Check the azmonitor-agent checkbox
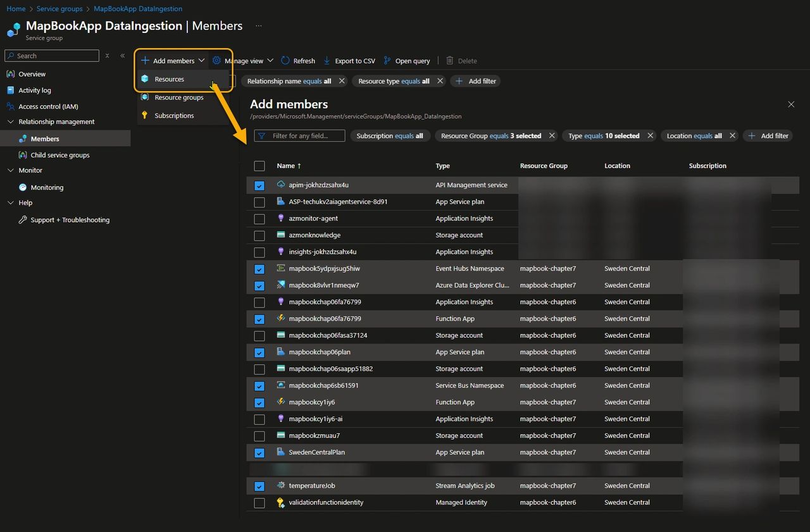This screenshot has height=532, width=810. (259, 219)
